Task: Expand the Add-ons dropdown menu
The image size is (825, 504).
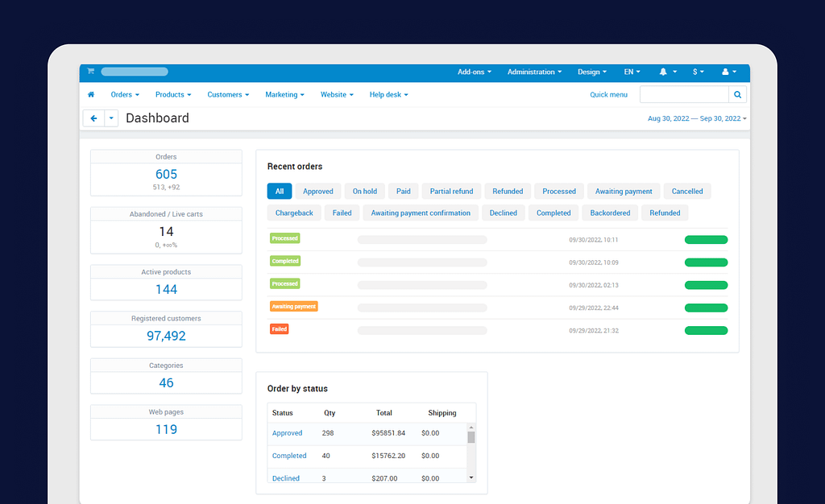Action: [475, 72]
